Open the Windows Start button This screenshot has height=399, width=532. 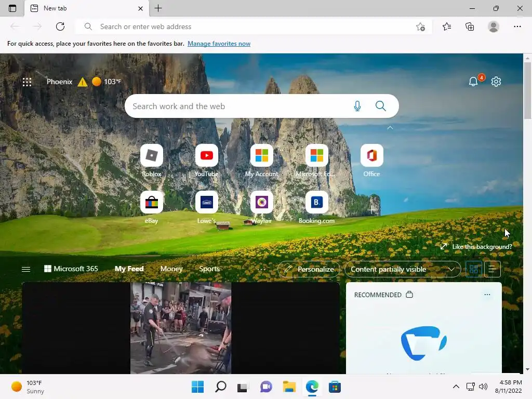tap(198, 387)
